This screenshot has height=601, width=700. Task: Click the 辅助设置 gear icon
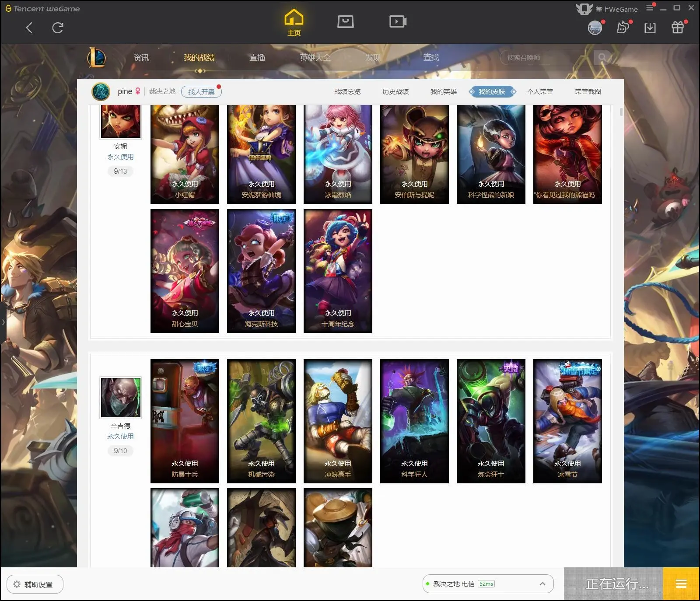[x=17, y=584]
